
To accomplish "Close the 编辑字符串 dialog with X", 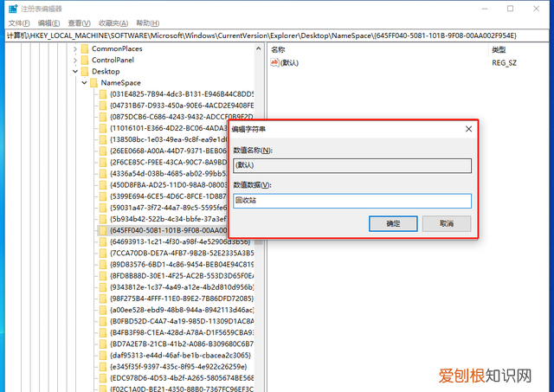I will point(468,128).
